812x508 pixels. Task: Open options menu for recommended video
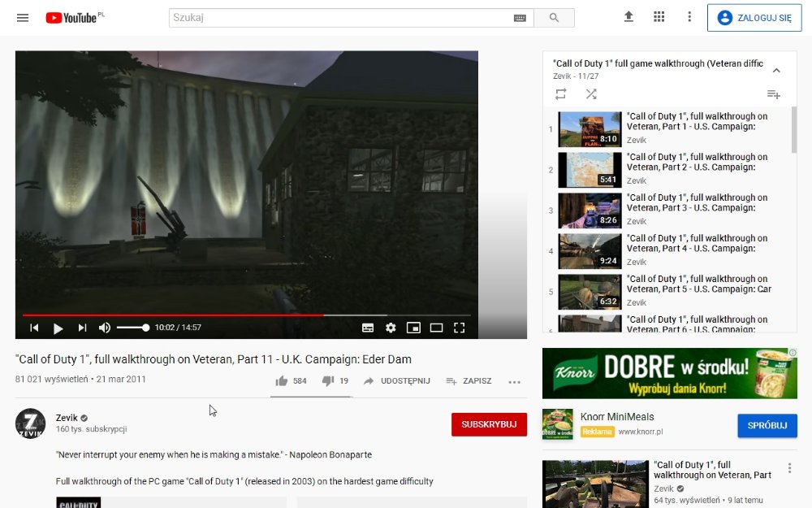(x=789, y=468)
